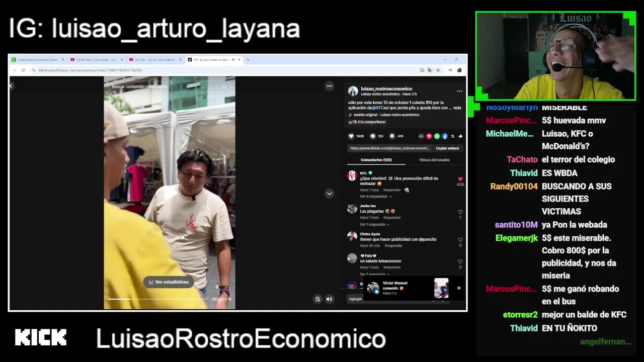The image size is (644, 362).
Task: Reload the TikTok page
Action: point(23,70)
